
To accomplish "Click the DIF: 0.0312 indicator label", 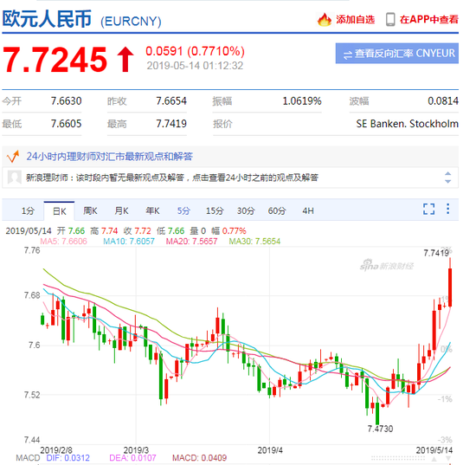I will click(x=68, y=458).
